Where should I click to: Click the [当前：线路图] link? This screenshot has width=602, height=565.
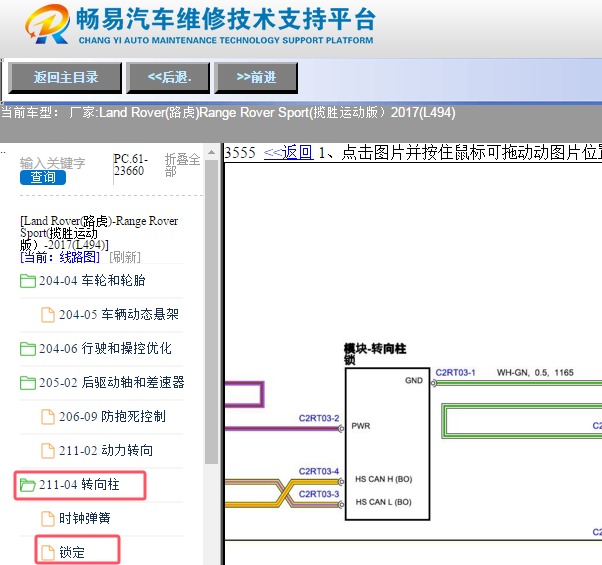60,257
